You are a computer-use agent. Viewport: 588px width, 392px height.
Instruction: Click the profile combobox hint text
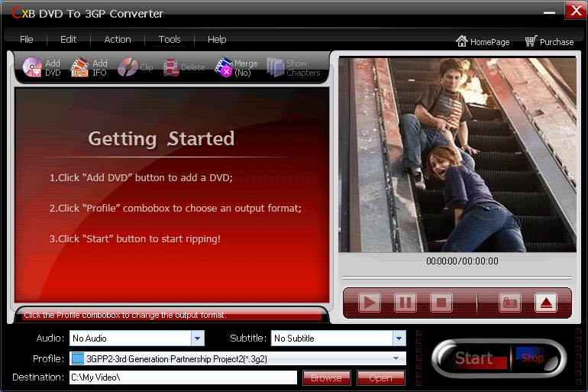pos(125,315)
